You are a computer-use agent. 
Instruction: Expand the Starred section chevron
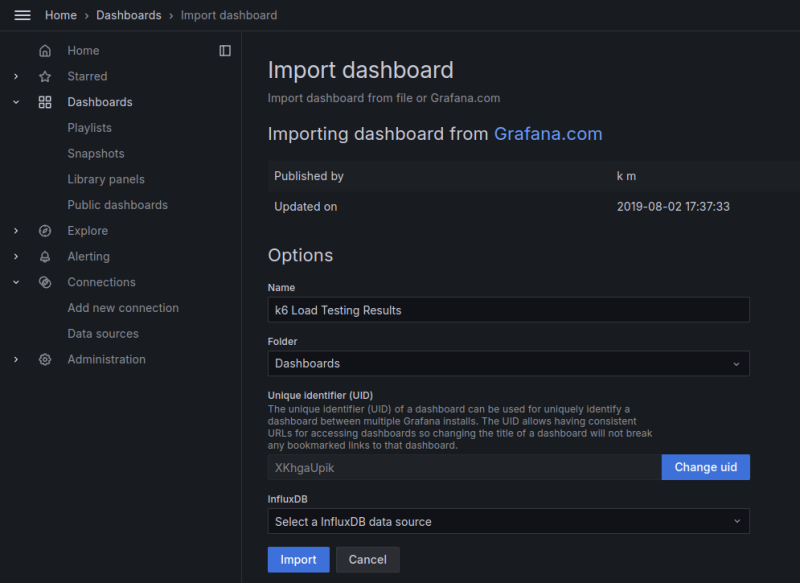pos(16,77)
